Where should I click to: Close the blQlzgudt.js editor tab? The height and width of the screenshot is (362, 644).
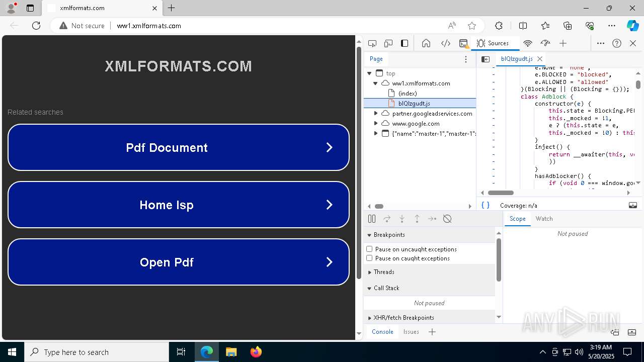(x=540, y=59)
